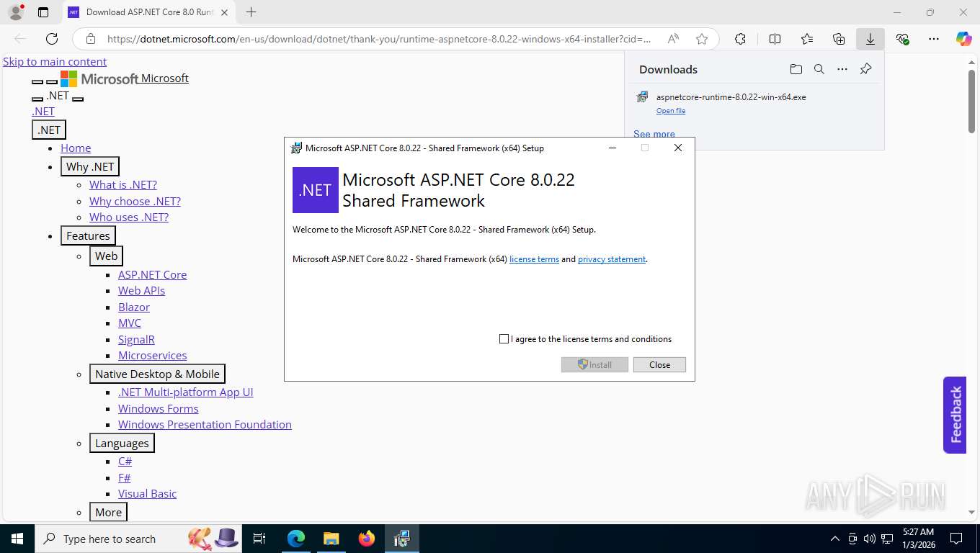Open the SignalR link
The width and height of the screenshot is (980, 553).
point(136,339)
